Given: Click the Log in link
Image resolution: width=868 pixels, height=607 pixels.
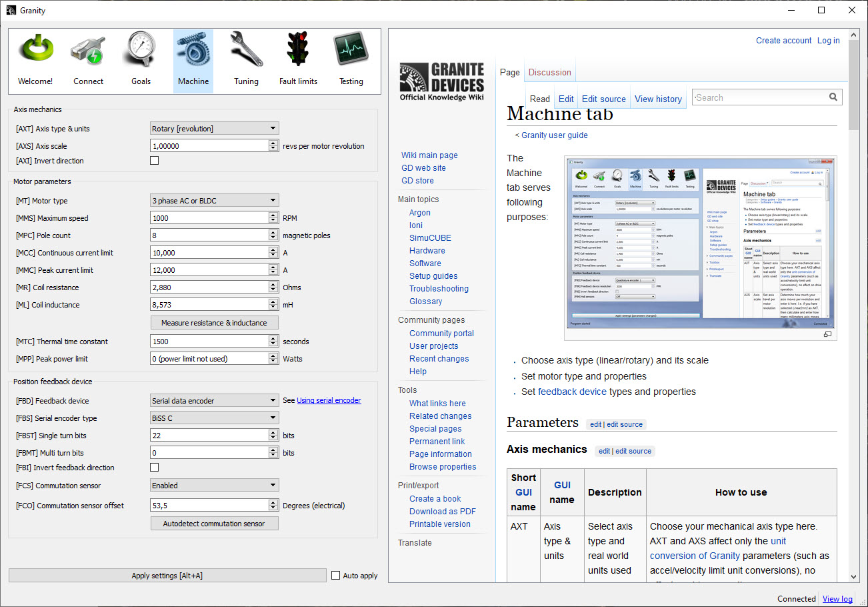Looking at the screenshot, I should point(829,41).
